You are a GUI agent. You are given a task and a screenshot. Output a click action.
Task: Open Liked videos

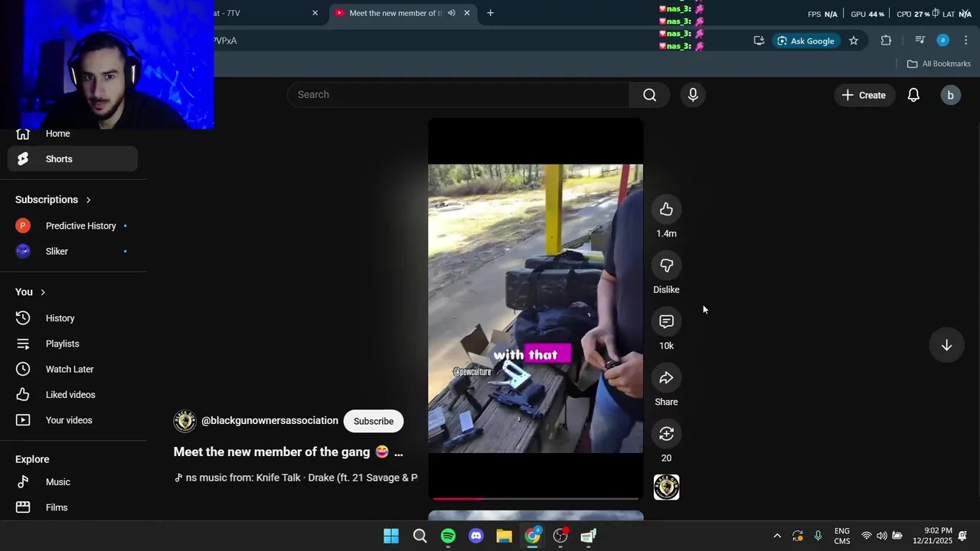(73, 395)
